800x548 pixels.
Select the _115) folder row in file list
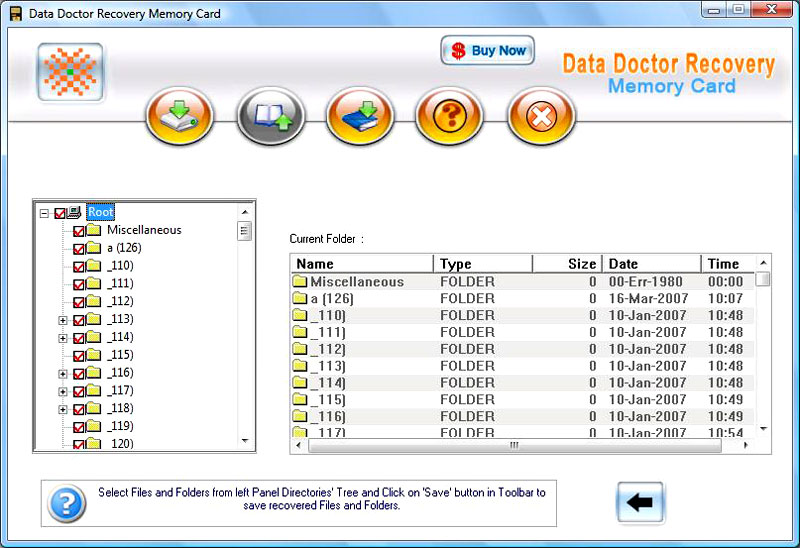[x=522, y=400]
